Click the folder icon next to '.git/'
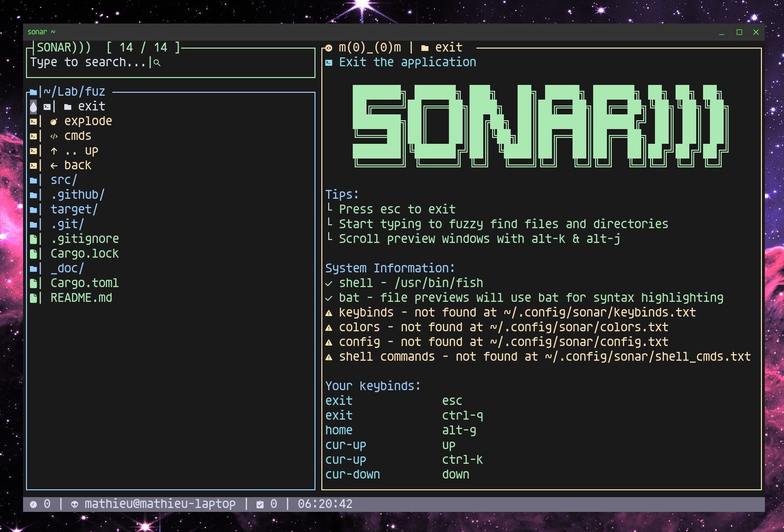This screenshot has height=532, width=784. pyautogui.click(x=33, y=225)
